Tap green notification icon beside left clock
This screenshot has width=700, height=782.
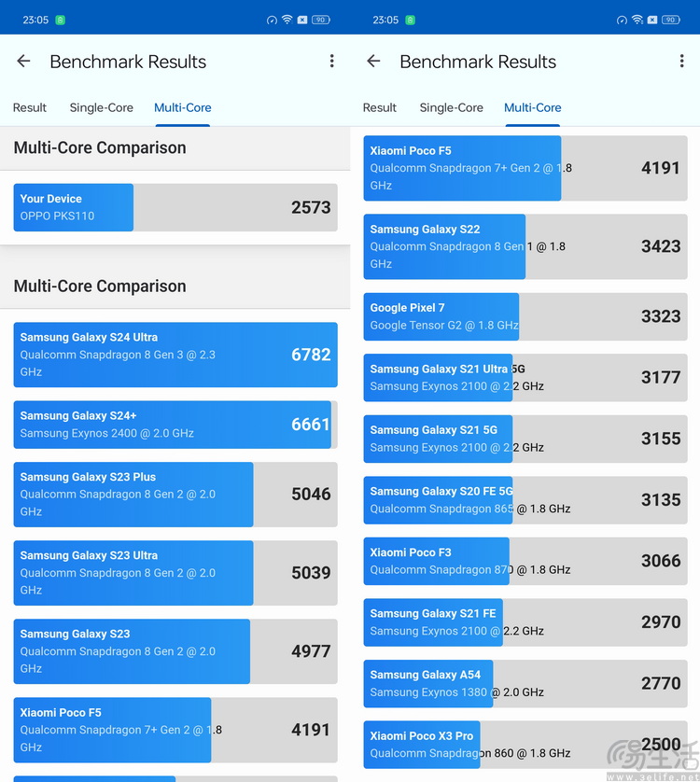(61, 20)
